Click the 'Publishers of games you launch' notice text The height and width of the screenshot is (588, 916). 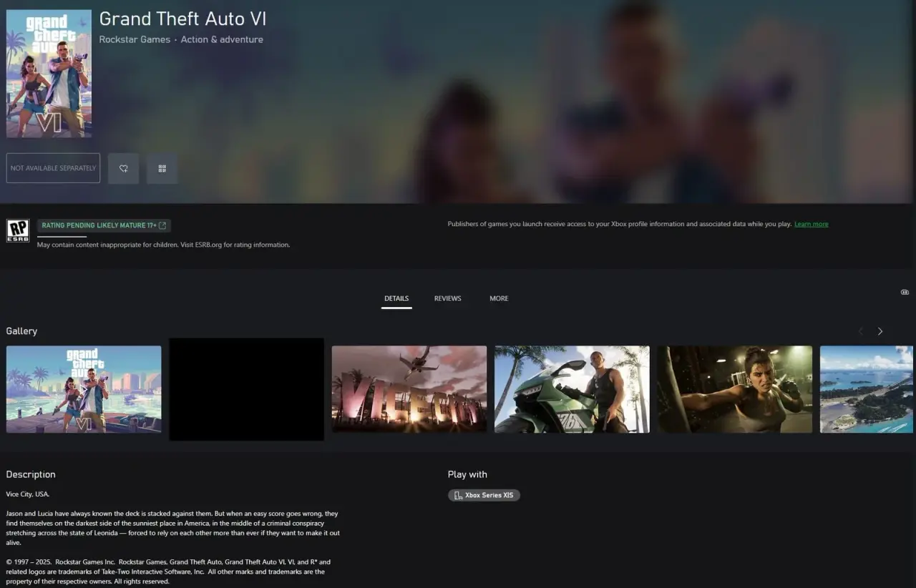pos(619,224)
